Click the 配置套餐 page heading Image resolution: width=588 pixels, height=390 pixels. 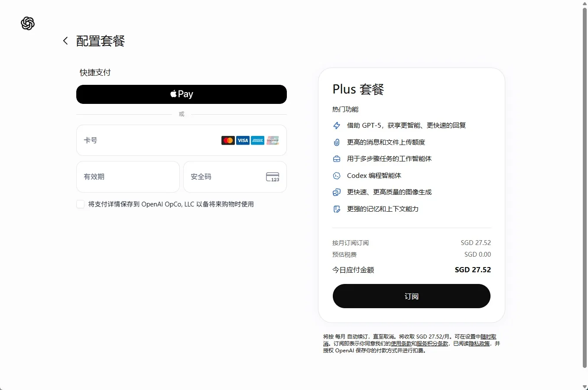click(101, 41)
